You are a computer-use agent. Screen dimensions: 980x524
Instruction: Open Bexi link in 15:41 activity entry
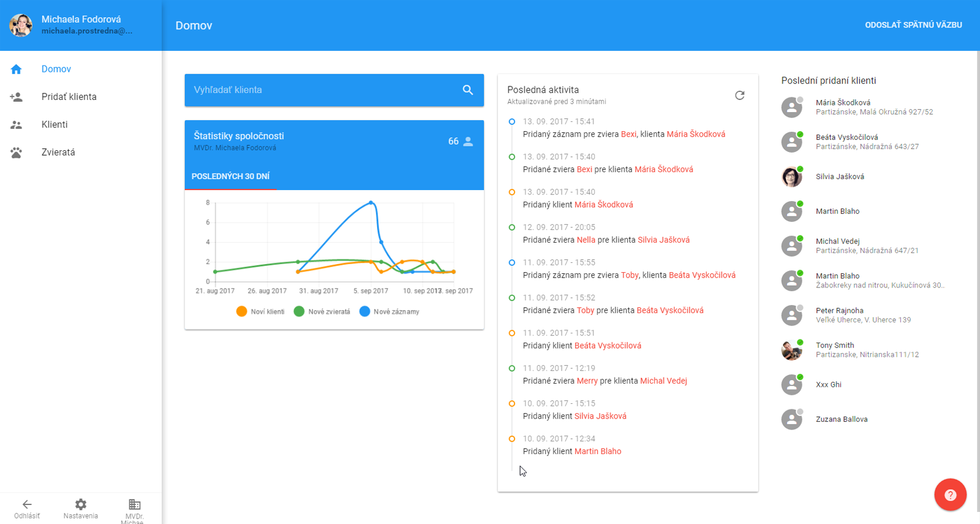(x=628, y=134)
